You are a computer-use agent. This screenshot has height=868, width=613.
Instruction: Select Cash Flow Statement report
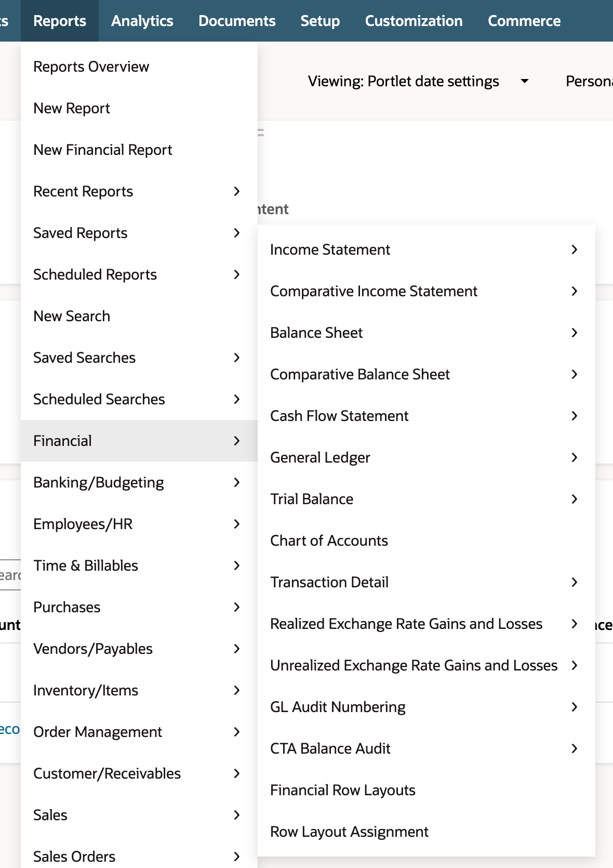(426, 416)
